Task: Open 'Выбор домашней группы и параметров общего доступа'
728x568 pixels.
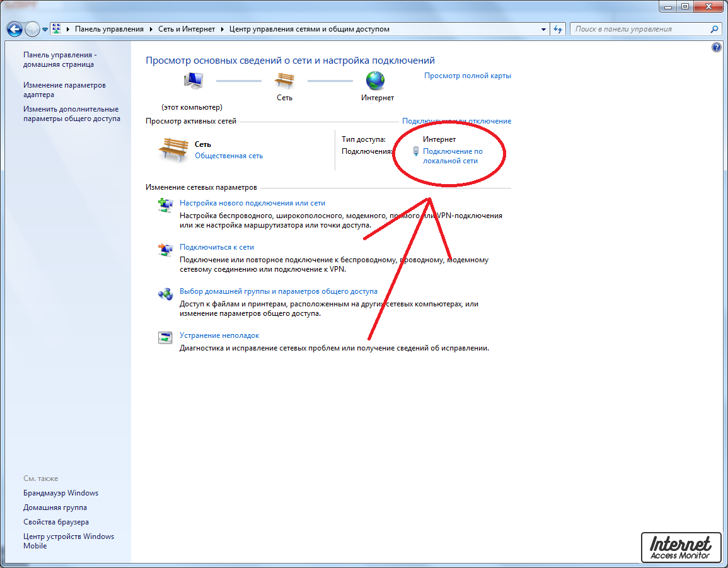Action: tap(278, 291)
